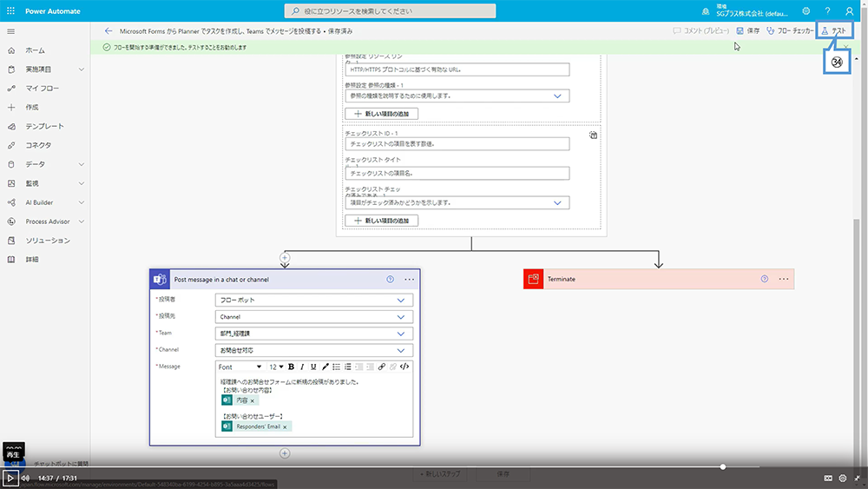Click the search resources field
Image resolution: width=868 pixels, height=489 pixels.
pyautogui.click(x=391, y=11)
